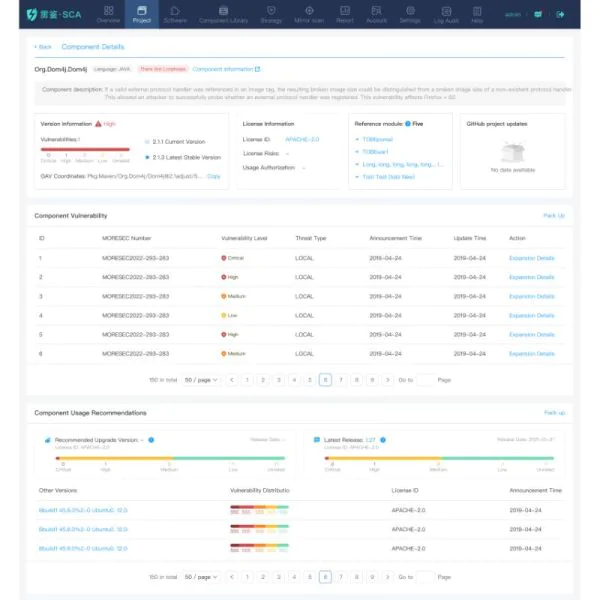Launch Mirror scan from the navigation bar
This screenshot has height=600, width=600.
click(307, 15)
